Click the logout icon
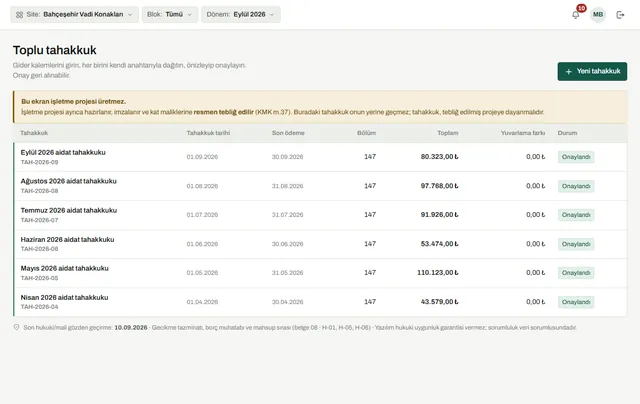Screen dimensions: 640x404 click(620, 15)
